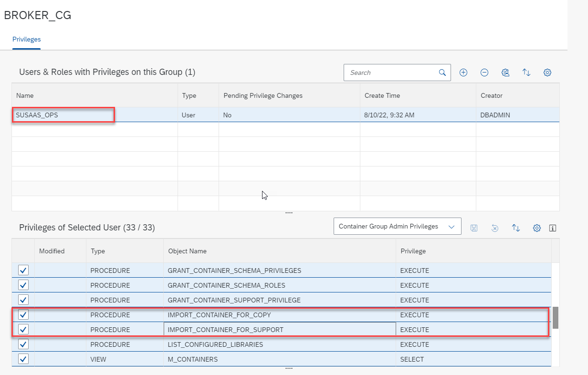The width and height of the screenshot is (588, 375).
Task: Click the Create Time column header
Action: pos(418,95)
